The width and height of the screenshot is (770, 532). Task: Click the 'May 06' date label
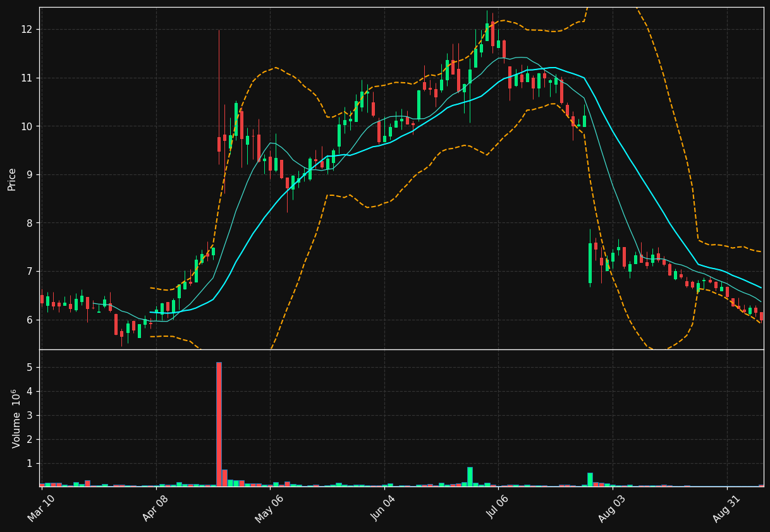pos(269,508)
